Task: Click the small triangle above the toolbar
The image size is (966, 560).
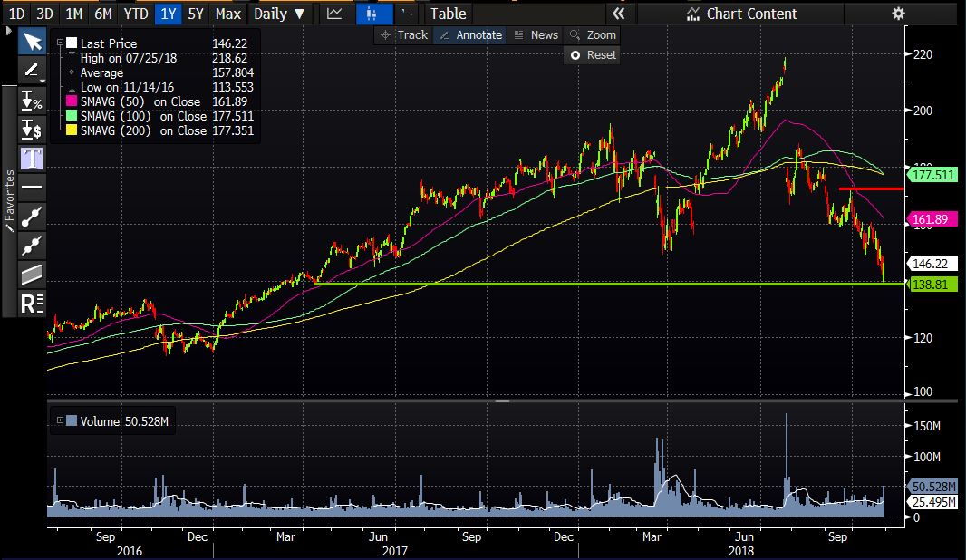Action: pyautogui.click(x=9, y=30)
